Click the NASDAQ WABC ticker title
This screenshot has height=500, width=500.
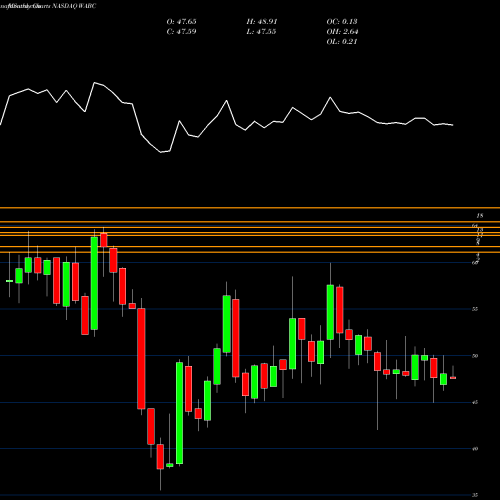tap(74, 6)
